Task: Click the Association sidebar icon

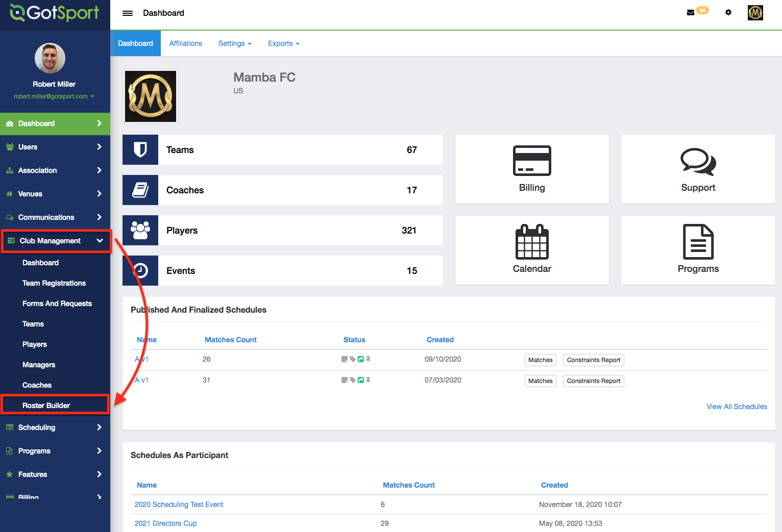Action: (x=10, y=170)
